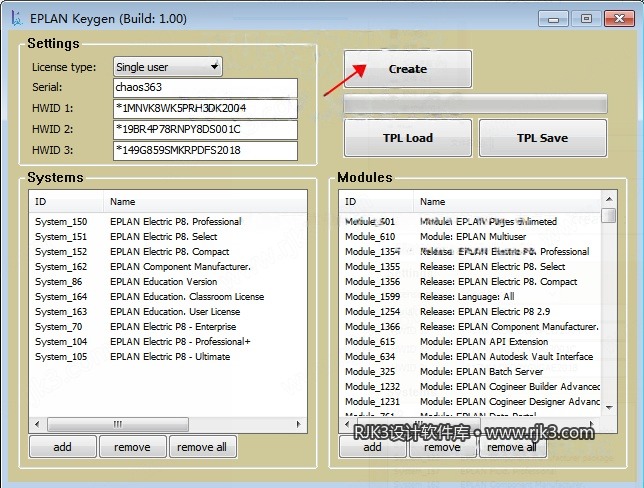Click Systems horizontal scrollbar thumb

click(x=118, y=424)
